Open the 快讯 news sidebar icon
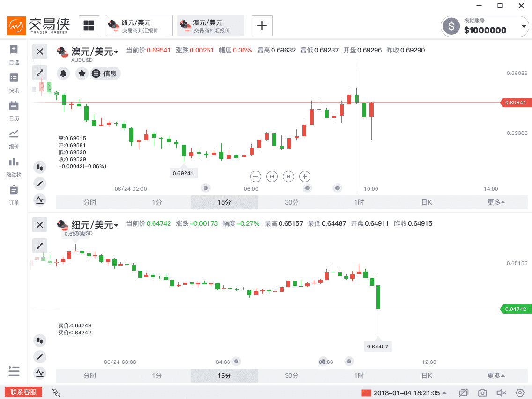 pos(14,82)
